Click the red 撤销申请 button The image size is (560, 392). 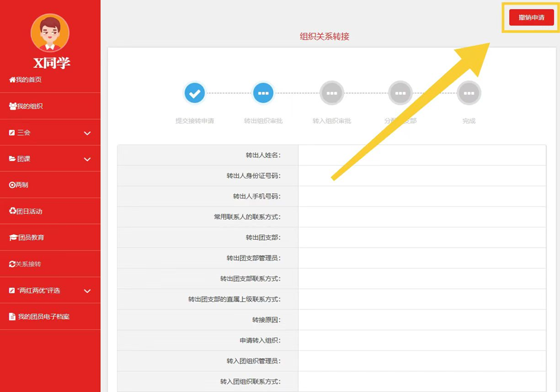click(531, 18)
